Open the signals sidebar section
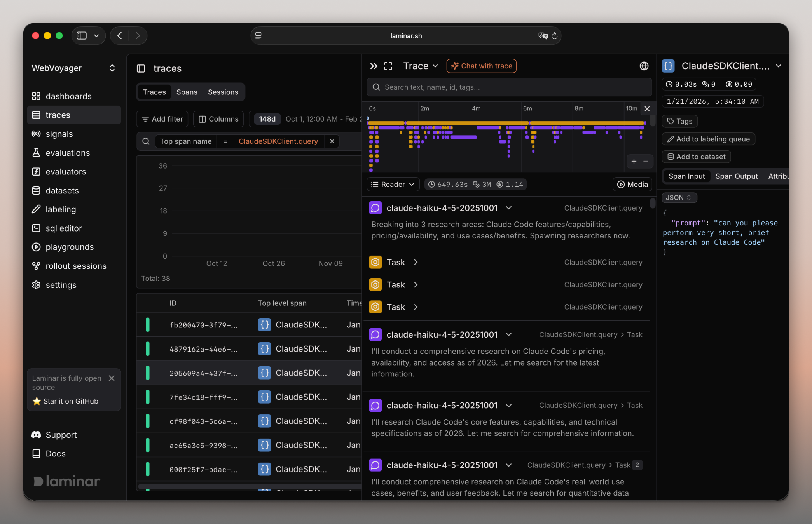The height and width of the screenshot is (524, 812). 59,134
